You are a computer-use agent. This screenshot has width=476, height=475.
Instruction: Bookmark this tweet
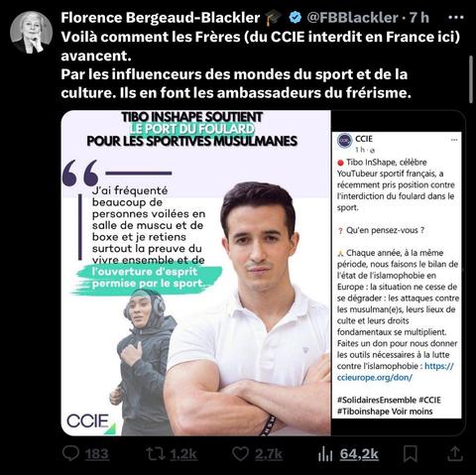click(x=411, y=454)
